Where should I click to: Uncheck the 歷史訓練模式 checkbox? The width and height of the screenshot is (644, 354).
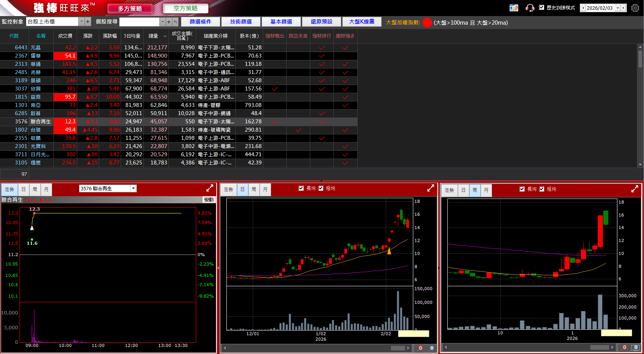coord(542,7)
